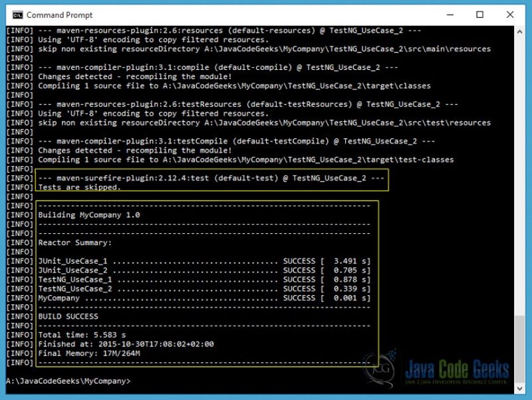Click the Tests are skipped message

point(80,187)
